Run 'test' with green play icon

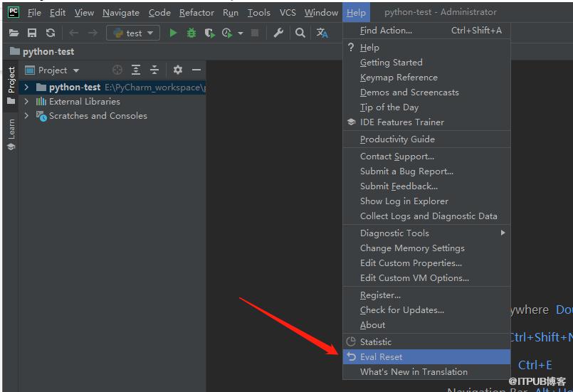coord(173,33)
